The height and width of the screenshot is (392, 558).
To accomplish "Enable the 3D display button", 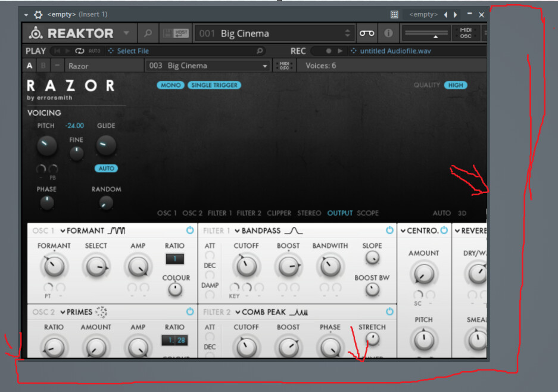I will click(462, 213).
